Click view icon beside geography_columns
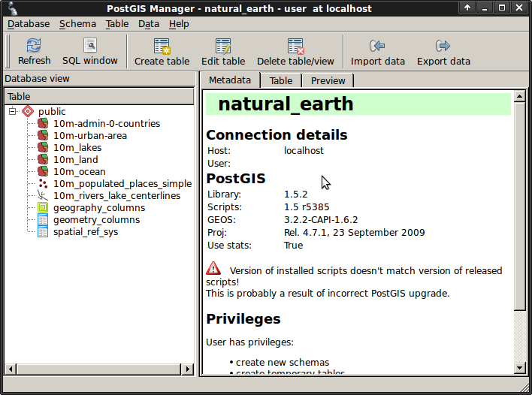532x395 pixels. click(x=43, y=207)
